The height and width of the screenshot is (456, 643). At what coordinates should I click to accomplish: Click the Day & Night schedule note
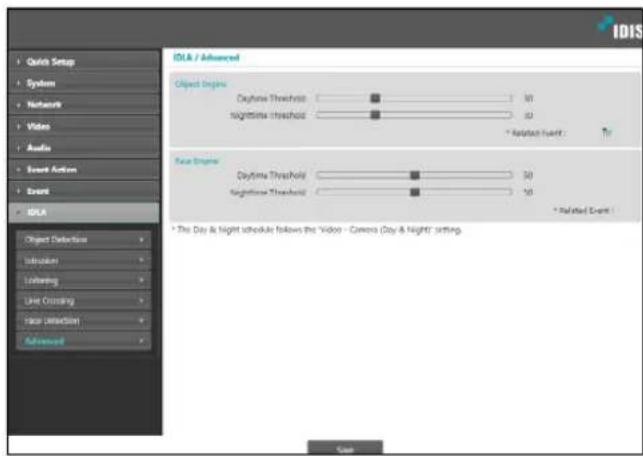[317, 230]
